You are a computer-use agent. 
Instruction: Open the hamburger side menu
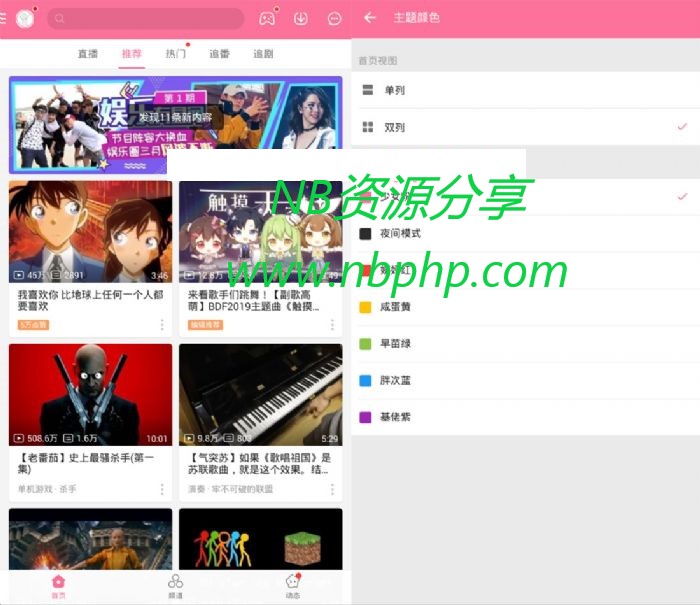click(x=3, y=18)
